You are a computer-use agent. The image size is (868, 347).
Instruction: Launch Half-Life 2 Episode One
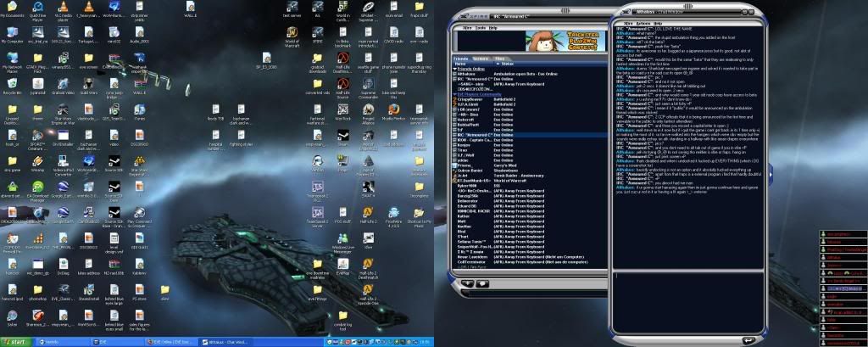pyautogui.click(x=368, y=294)
